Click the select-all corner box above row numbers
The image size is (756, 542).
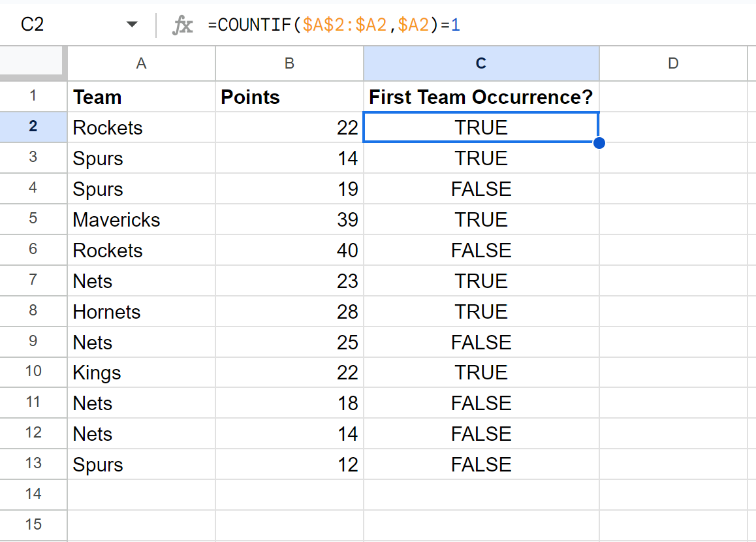[33, 63]
